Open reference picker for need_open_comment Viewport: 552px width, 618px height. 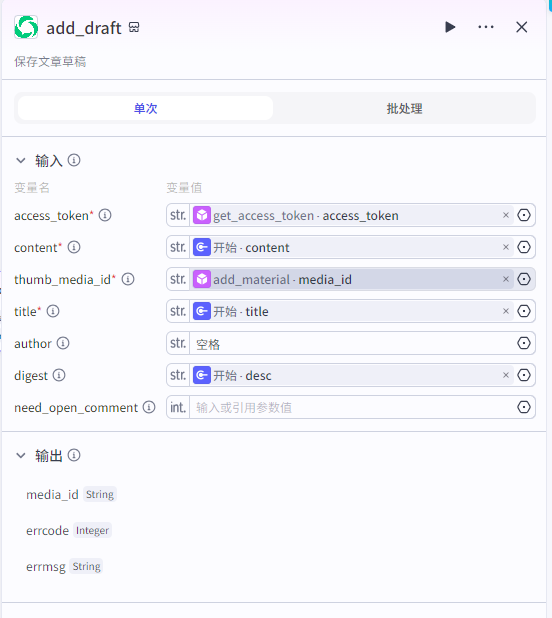click(524, 407)
